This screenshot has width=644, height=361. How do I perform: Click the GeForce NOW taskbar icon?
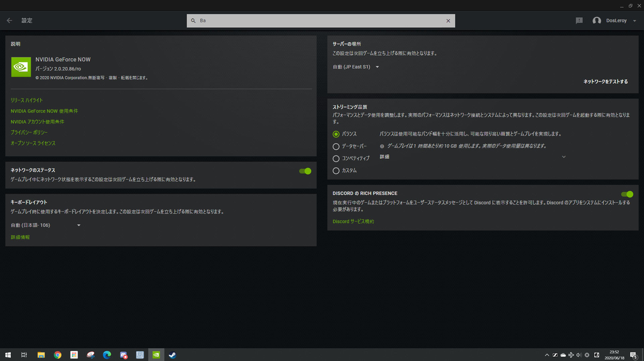click(x=156, y=355)
